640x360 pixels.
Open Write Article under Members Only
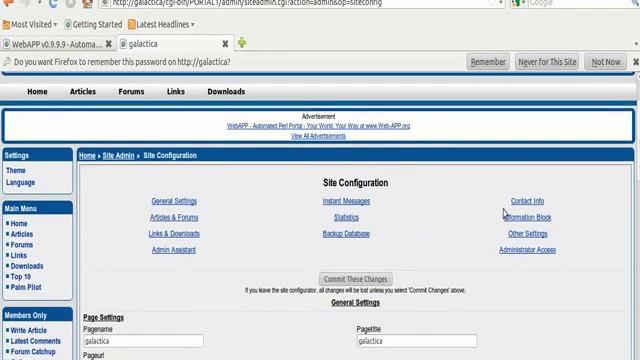(x=29, y=330)
